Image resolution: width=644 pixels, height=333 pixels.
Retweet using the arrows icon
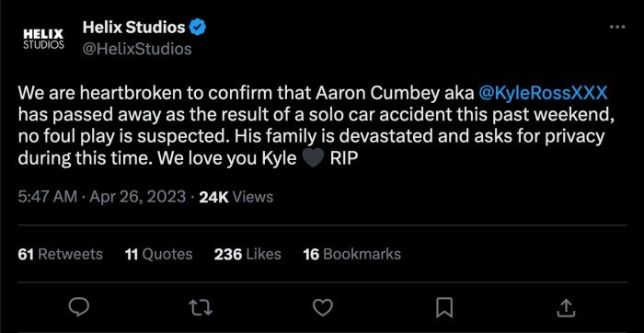click(x=201, y=307)
